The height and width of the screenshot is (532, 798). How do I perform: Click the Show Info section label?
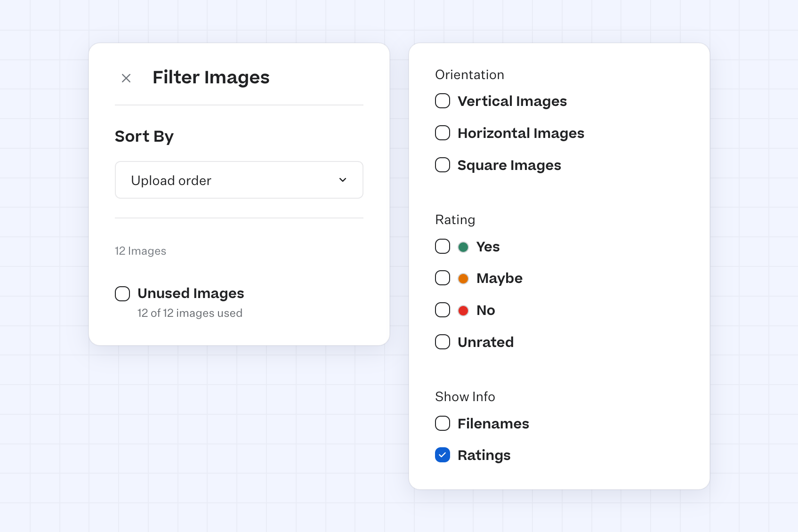click(465, 397)
